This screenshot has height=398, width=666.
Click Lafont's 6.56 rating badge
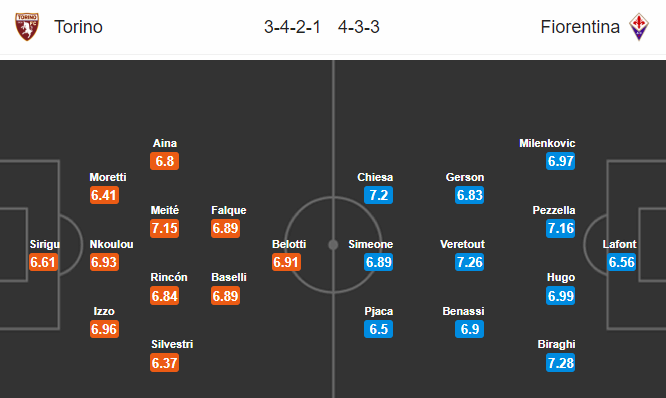coord(621,262)
